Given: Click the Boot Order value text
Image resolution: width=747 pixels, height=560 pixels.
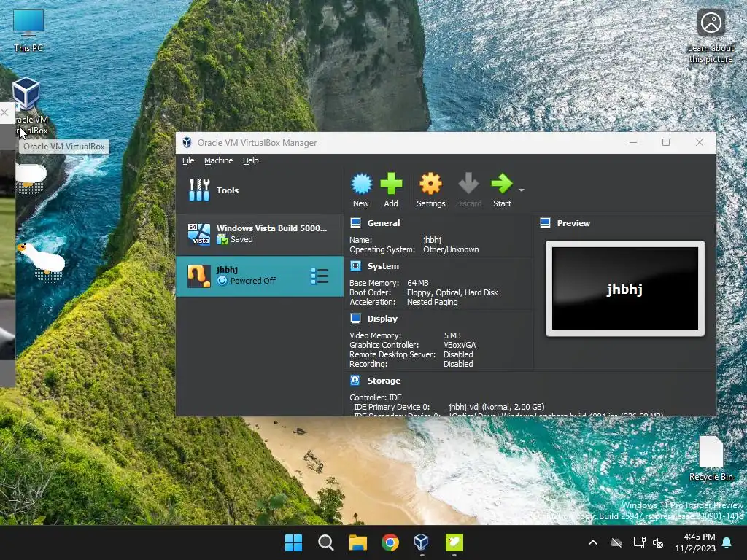Looking at the screenshot, I should pos(452,292).
